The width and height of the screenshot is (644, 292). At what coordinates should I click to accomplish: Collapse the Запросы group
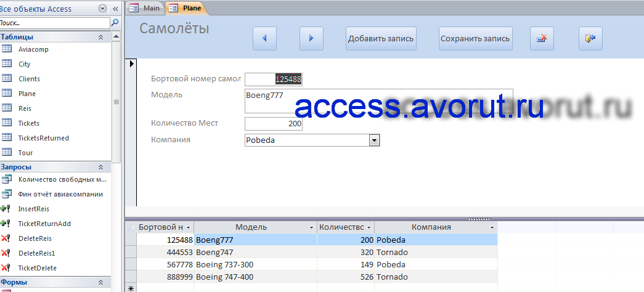(100, 167)
